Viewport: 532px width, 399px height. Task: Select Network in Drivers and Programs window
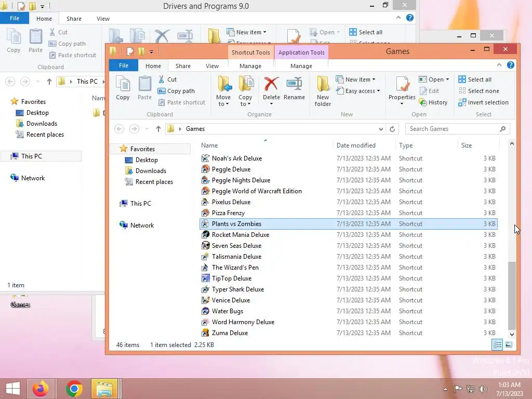pyautogui.click(x=33, y=178)
